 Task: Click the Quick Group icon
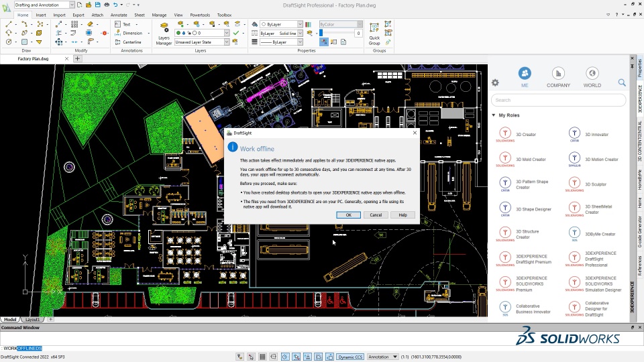click(x=374, y=34)
